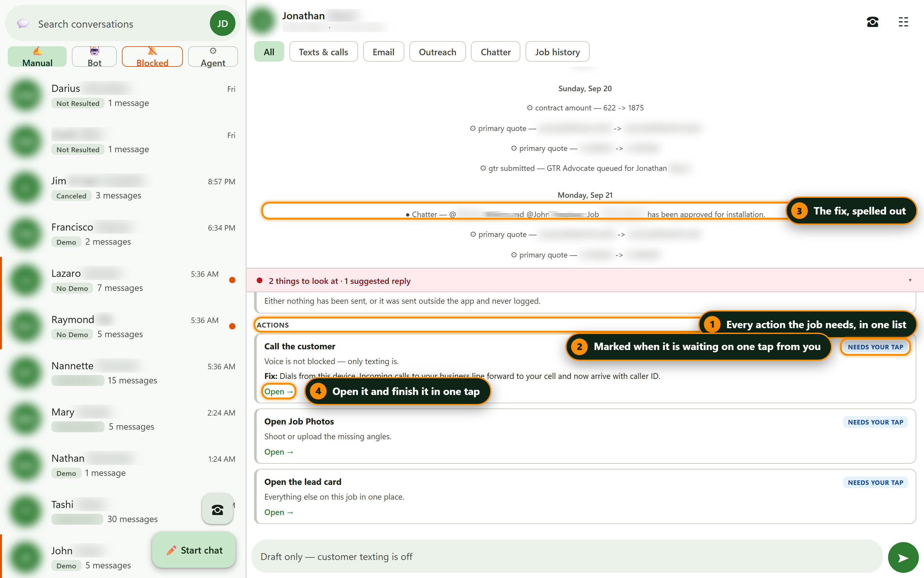Click the Canceled tag on Jim's row
This screenshot has height=578, width=924.
click(x=71, y=196)
